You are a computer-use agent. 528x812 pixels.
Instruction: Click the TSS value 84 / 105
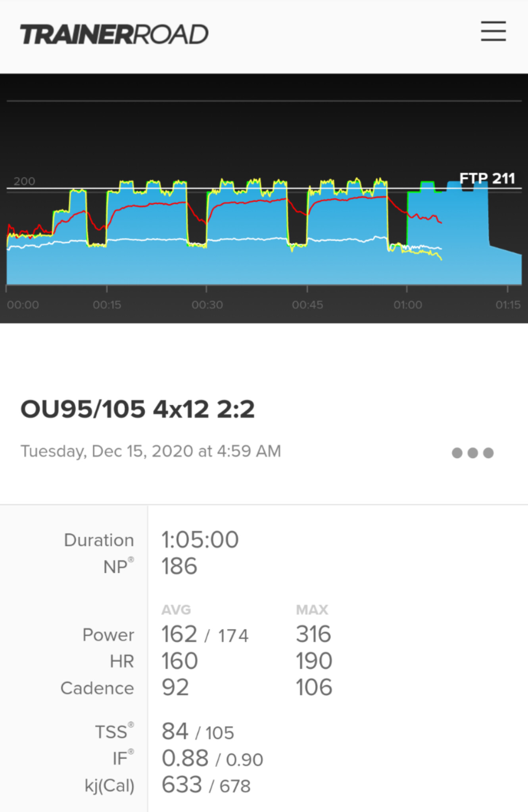(198, 732)
